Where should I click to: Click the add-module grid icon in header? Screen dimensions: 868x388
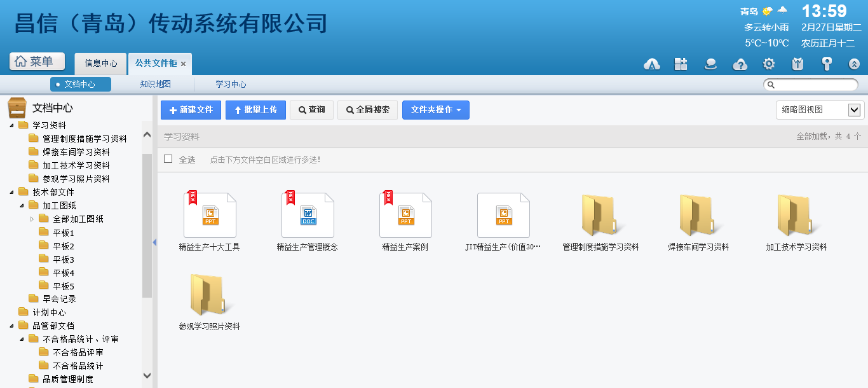(681, 64)
